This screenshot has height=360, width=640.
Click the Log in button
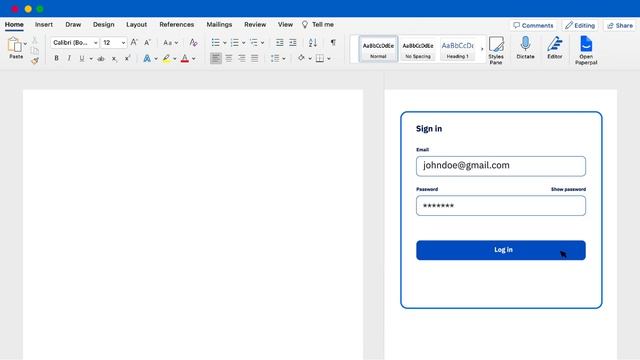coord(501,250)
